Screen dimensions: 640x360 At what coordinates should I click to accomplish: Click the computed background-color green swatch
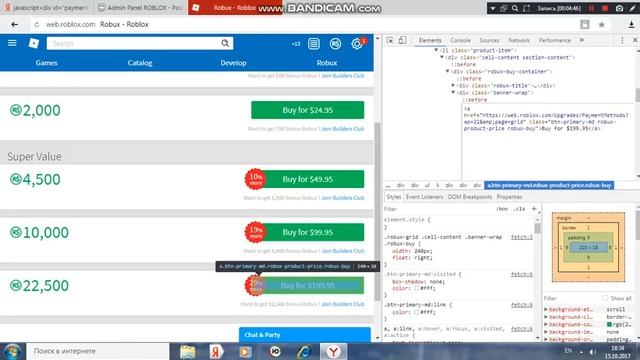click(609, 324)
